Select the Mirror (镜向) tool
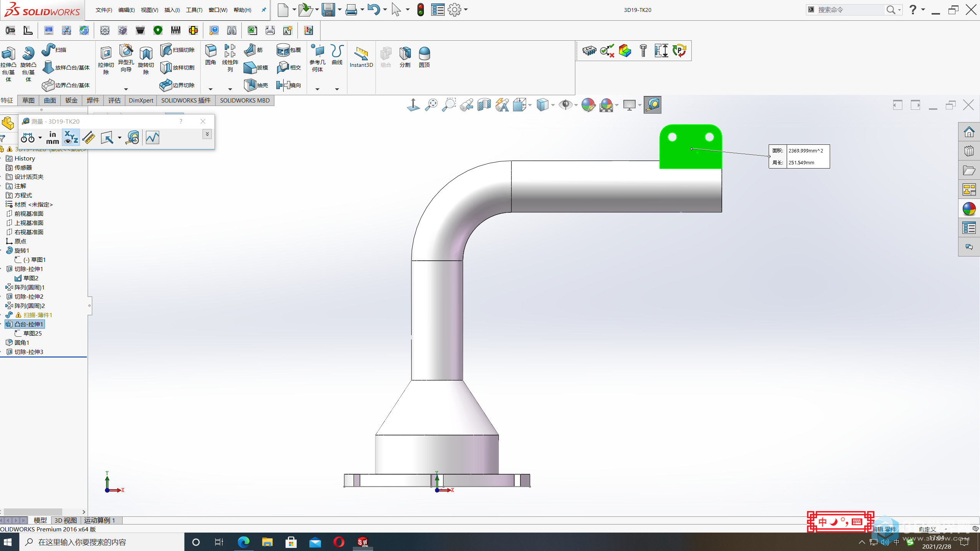Viewport: 980px width, 551px height. (289, 85)
